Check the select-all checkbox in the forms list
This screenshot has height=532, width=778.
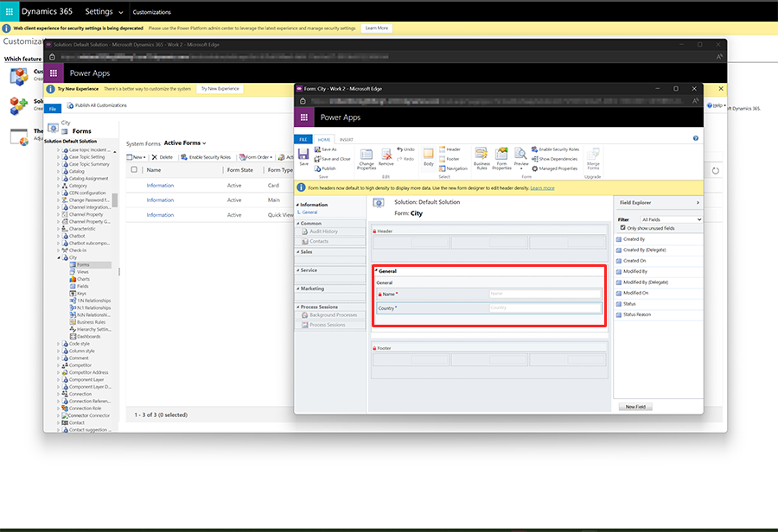tap(133, 170)
